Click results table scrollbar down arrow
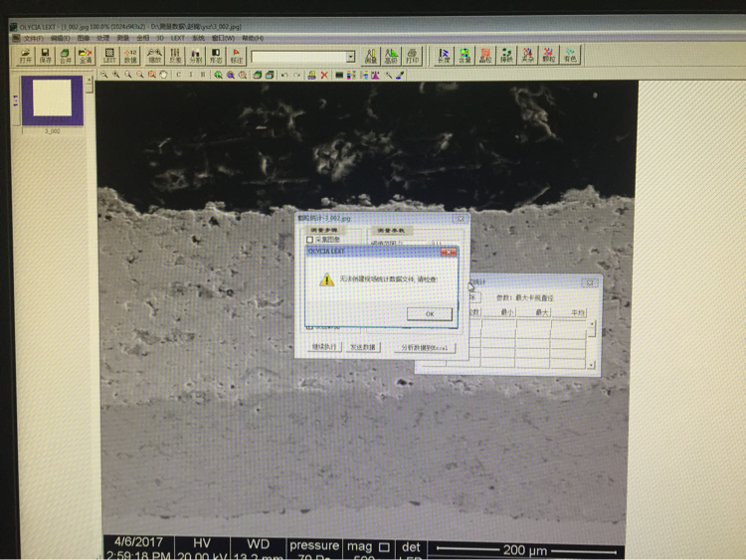The image size is (746, 560). [591, 365]
